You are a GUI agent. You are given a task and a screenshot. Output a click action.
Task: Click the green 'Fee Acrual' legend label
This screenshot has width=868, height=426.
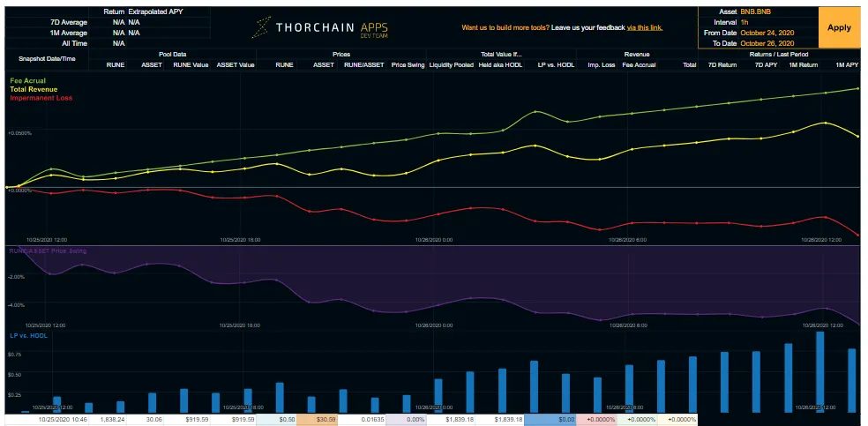(27, 81)
